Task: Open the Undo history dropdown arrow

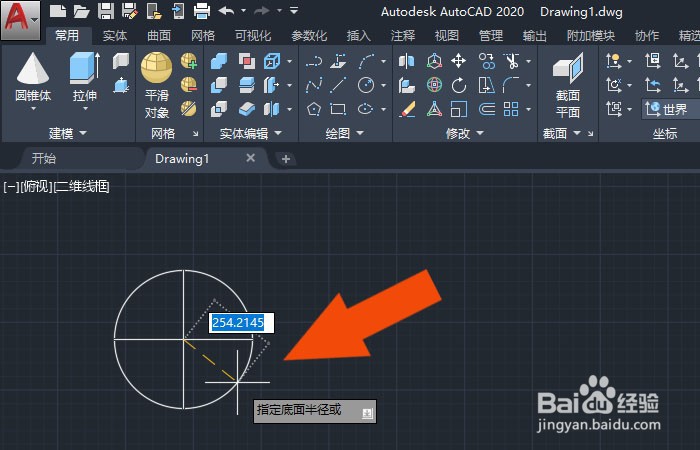Action: coord(243,10)
